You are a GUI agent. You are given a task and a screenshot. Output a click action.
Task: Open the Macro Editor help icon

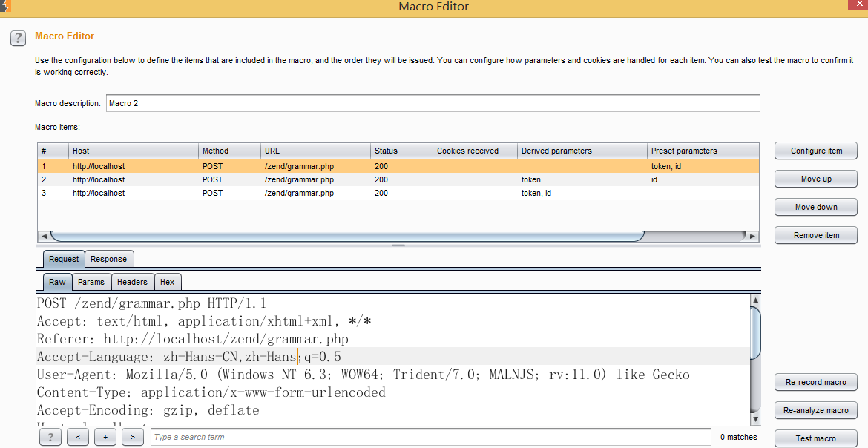pos(18,39)
